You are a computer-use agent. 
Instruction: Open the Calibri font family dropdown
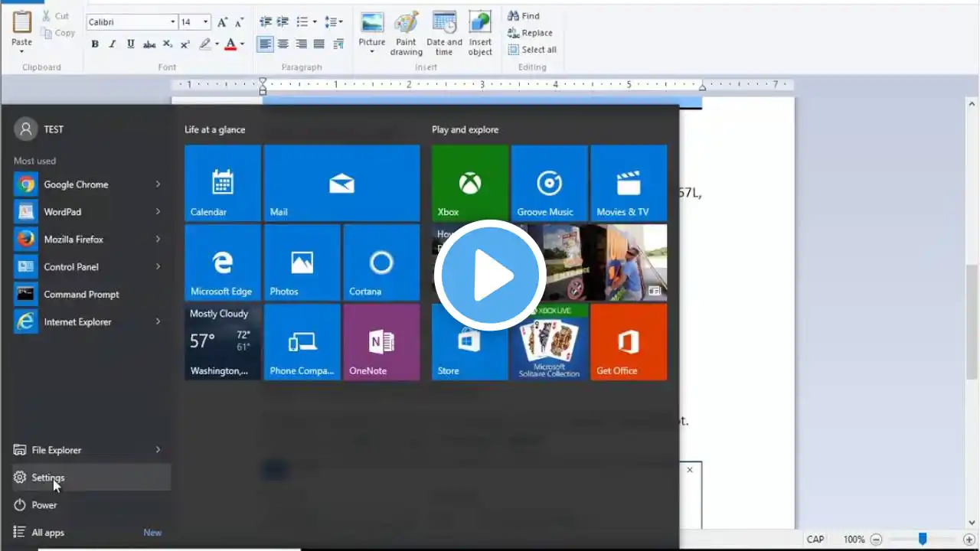click(173, 22)
